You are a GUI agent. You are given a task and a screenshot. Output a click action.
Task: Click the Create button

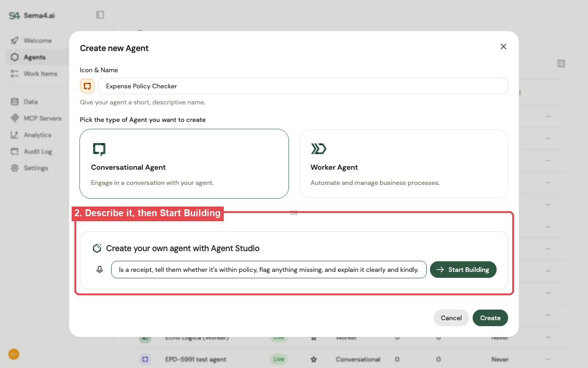tap(490, 318)
